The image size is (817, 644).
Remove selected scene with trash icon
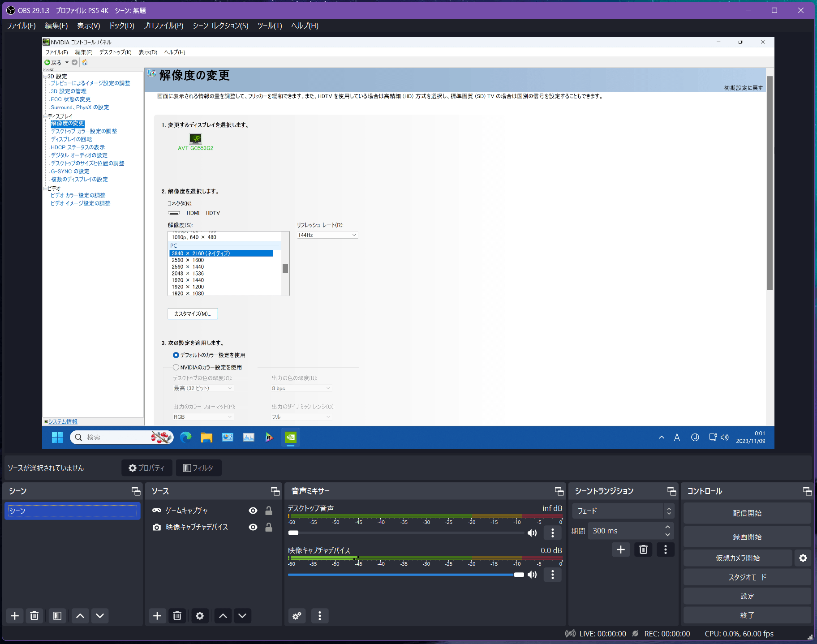pyautogui.click(x=34, y=616)
